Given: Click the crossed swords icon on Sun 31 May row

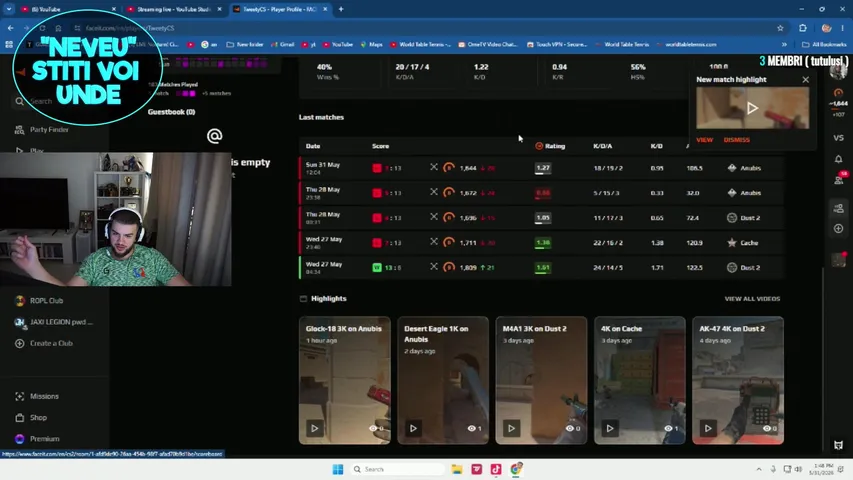Looking at the screenshot, I should 434,167.
